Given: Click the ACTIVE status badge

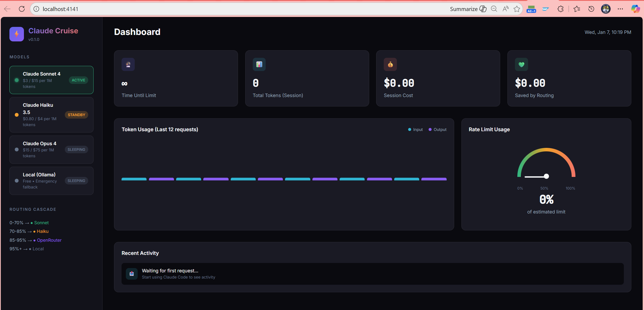Looking at the screenshot, I should click(79, 80).
